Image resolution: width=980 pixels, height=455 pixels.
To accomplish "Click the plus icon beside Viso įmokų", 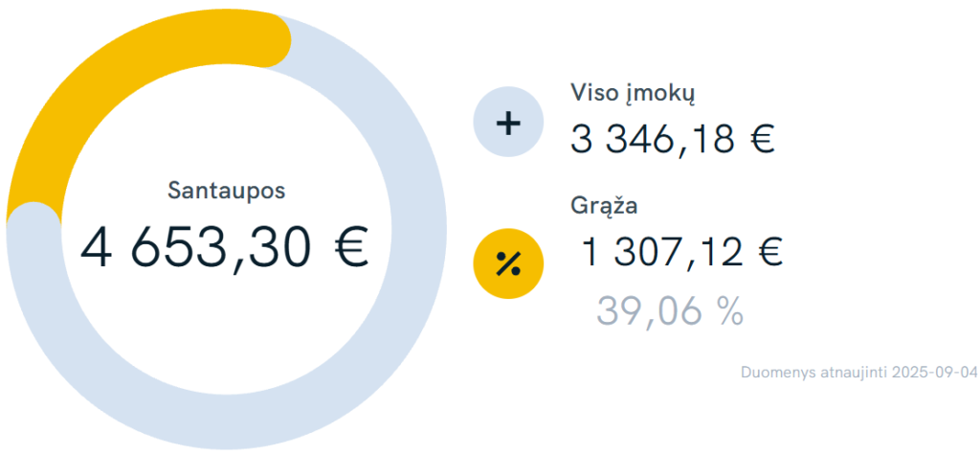I will click(508, 124).
